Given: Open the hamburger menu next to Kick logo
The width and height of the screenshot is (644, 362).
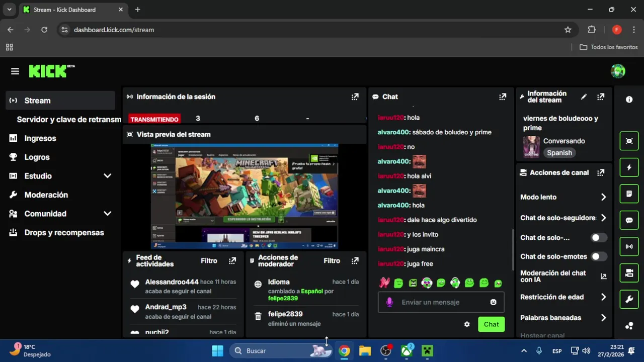Looking at the screenshot, I should [15, 71].
